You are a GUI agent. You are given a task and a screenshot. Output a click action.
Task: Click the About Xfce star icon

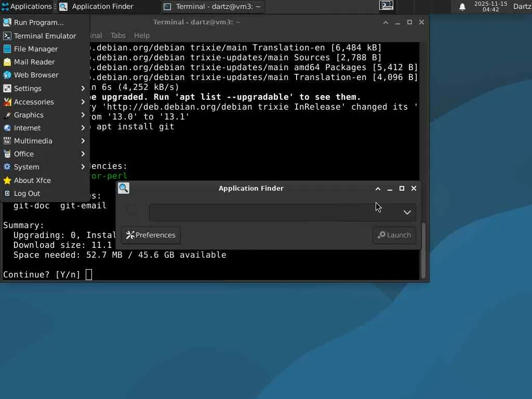pyautogui.click(x=7, y=180)
